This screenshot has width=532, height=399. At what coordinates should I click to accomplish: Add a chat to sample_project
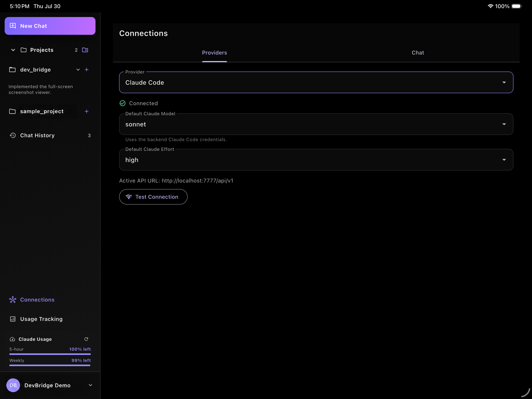click(x=87, y=111)
